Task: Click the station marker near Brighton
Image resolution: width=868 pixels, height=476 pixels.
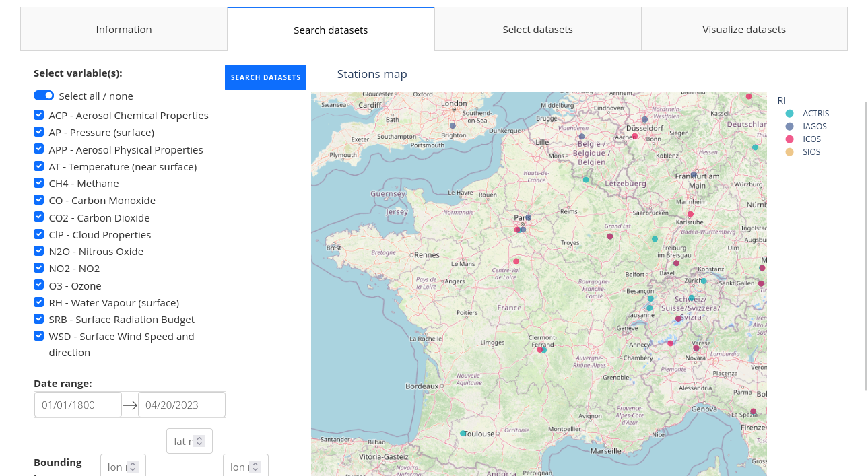Action: 453,126
